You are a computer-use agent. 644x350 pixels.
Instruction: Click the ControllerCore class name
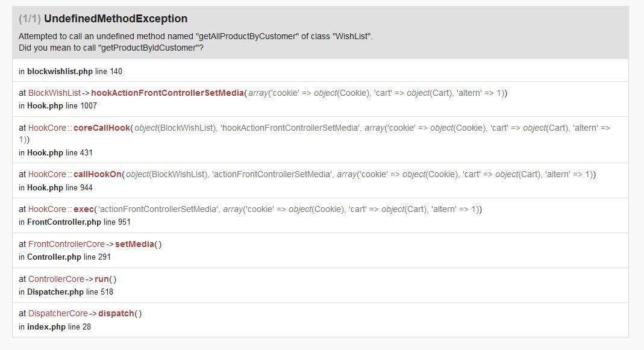[x=56, y=279]
